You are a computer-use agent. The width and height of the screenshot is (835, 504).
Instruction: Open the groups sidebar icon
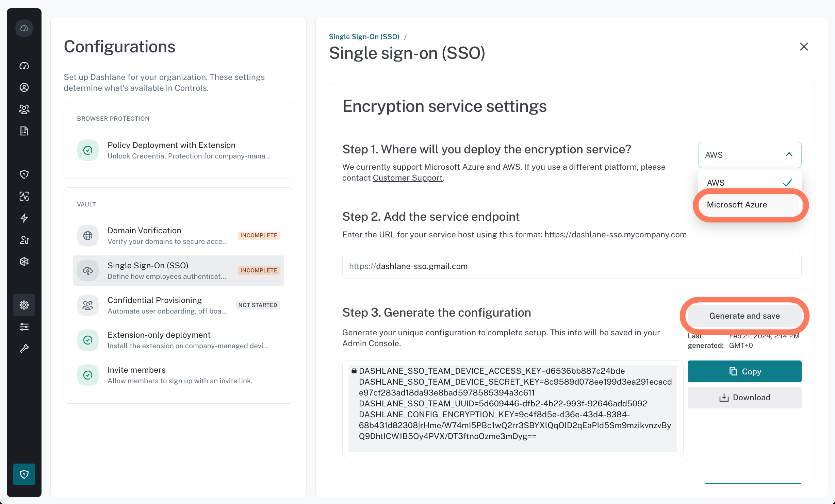pyautogui.click(x=24, y=109)
